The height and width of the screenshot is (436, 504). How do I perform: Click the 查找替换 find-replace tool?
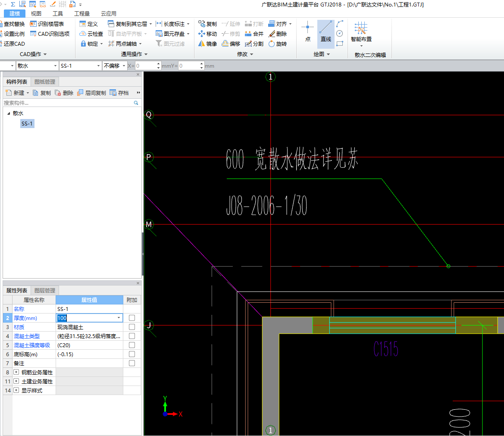click(x=12, y=24)
